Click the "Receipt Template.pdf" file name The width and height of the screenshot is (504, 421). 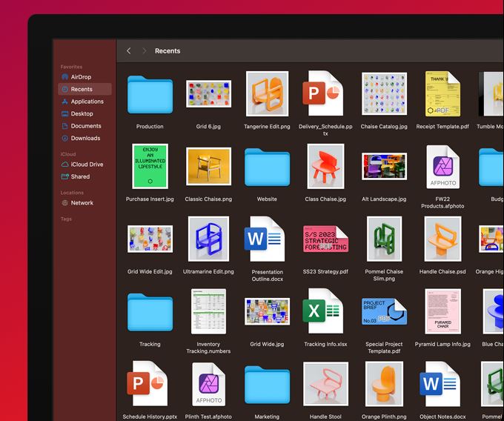[442, 127]
